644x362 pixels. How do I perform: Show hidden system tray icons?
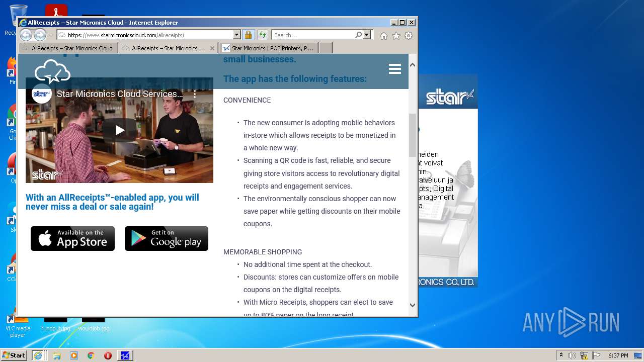[561, 355]
